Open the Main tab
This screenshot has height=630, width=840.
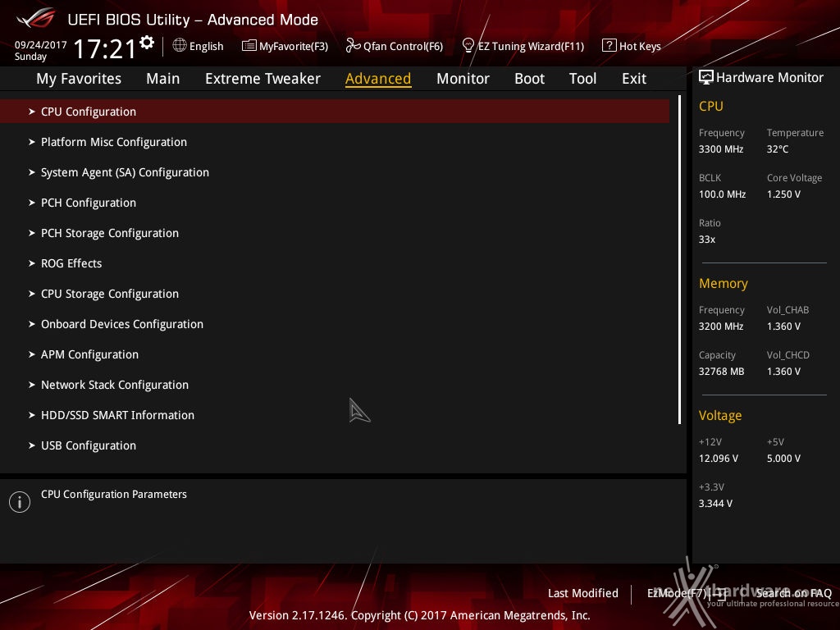coord(163,79)
